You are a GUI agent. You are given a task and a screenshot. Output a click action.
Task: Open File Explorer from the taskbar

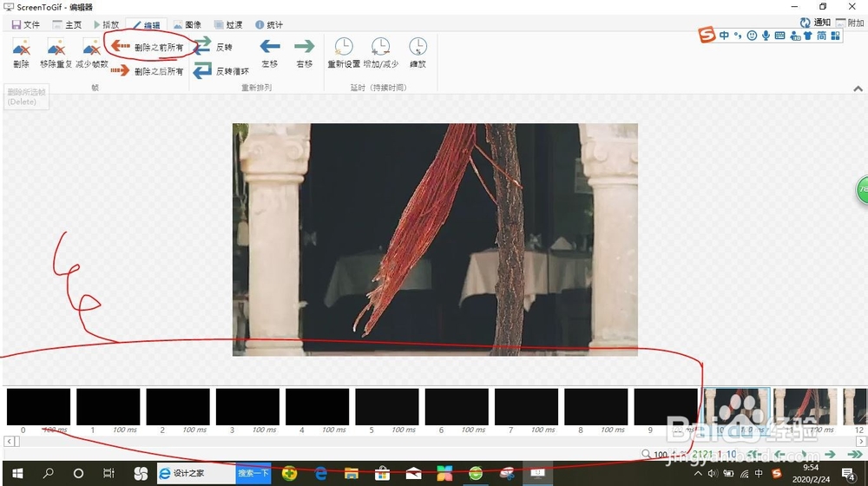(x=351, y=473)
